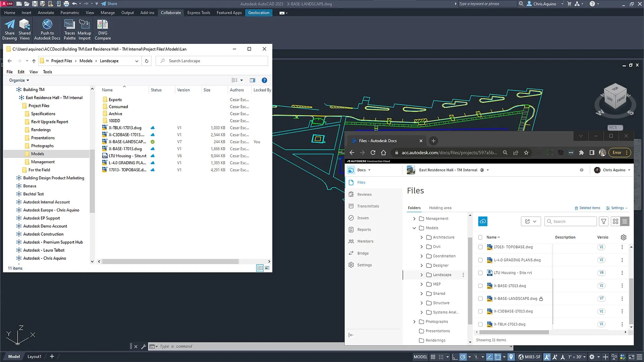Toggle the select-all checkbox beside Name header
The width and height of the screenshot is (644, 362).
tap(480, 237)
